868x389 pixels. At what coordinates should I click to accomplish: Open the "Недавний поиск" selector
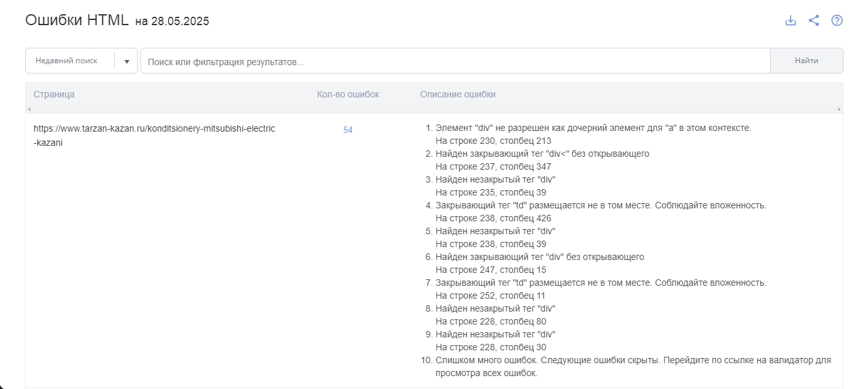pos(81,61)
